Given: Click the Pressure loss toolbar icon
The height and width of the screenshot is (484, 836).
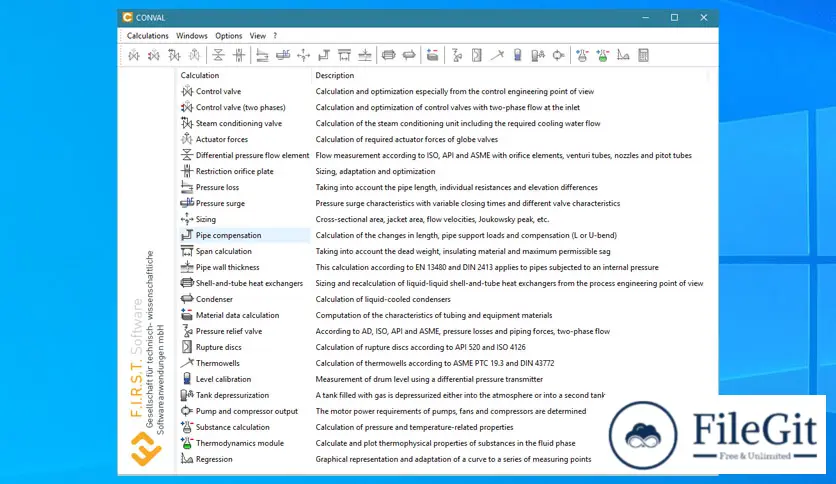Looking at the screenshot, I should 262,55.
